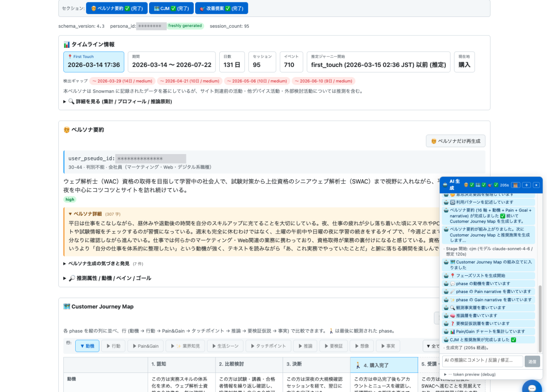Expand the 事実 row toggle
The width and height of the screenshot is (547, 392).
tap(389, 346)
